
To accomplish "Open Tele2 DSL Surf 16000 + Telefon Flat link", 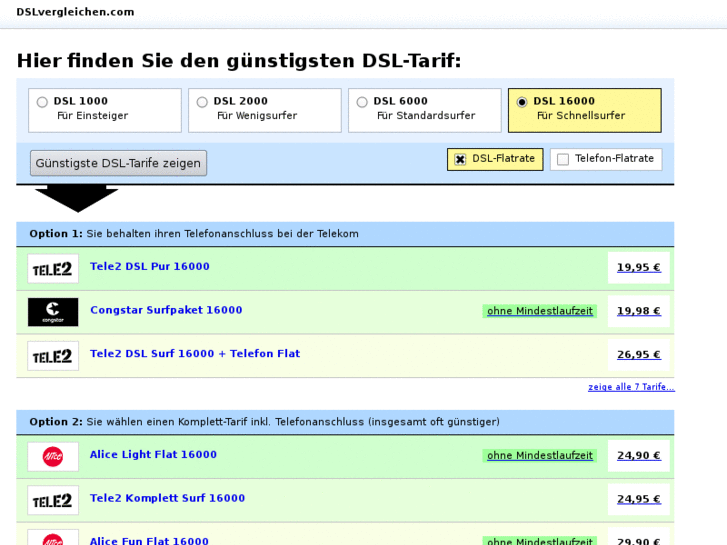I will pos(195,353).
